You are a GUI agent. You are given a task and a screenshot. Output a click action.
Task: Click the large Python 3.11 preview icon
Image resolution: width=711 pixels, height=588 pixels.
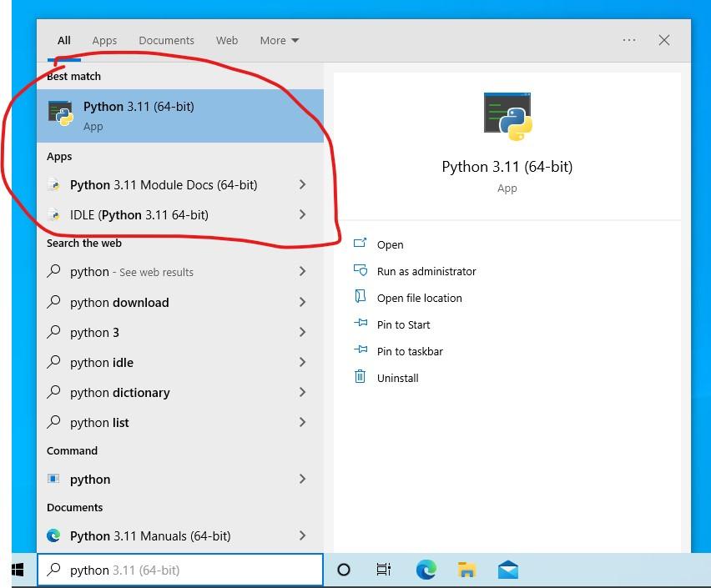pos(507,117)
